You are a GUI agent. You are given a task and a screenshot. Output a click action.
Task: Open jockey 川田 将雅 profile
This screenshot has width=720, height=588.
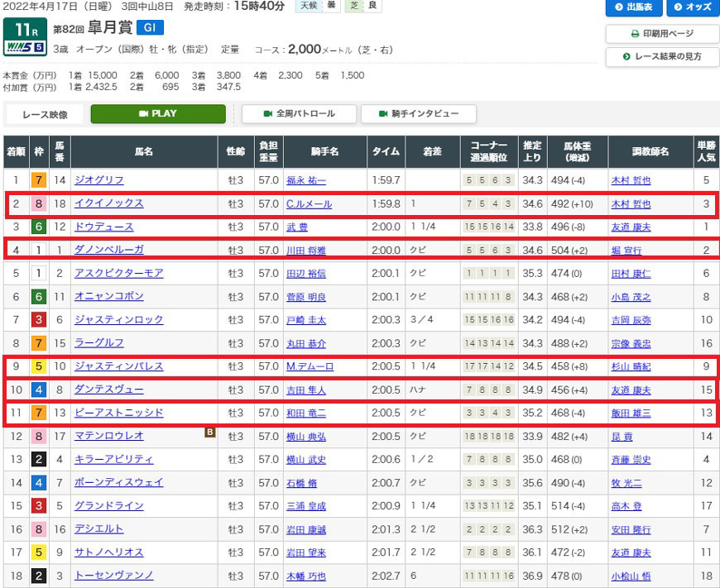coord(306,250)
